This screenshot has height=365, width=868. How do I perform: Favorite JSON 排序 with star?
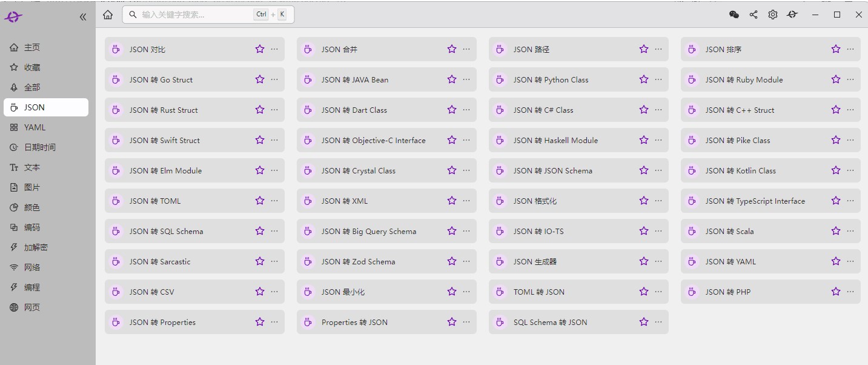[836, 49]
